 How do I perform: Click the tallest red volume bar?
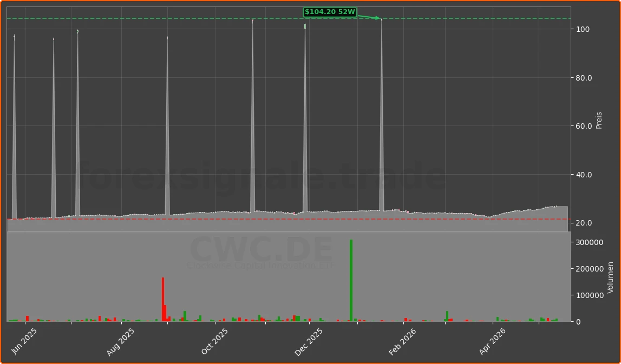click(x=163, y=300)
